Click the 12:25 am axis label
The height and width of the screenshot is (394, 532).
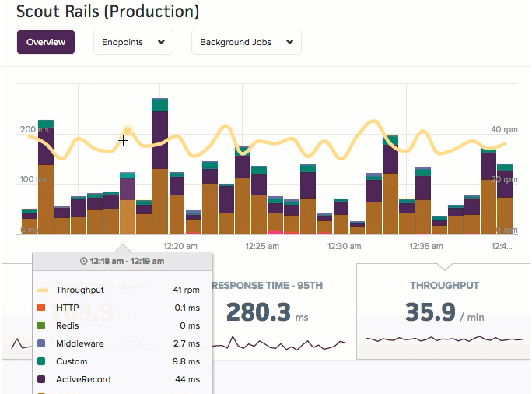pyautogui.click(x=262, y=246)
